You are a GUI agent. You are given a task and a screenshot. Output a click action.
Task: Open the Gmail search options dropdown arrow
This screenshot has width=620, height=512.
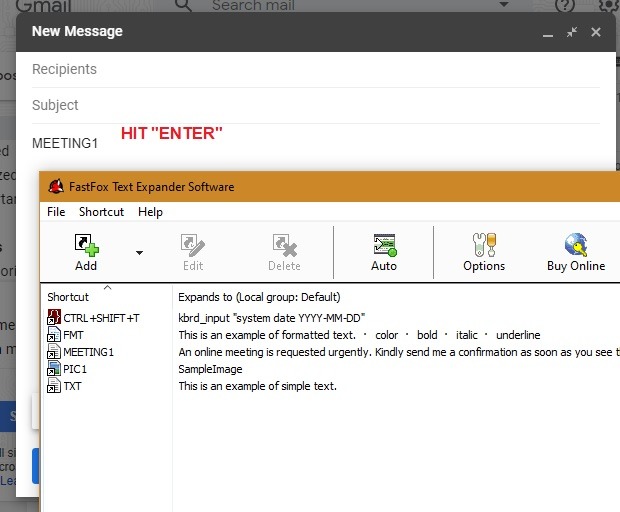tap(503, 4)
